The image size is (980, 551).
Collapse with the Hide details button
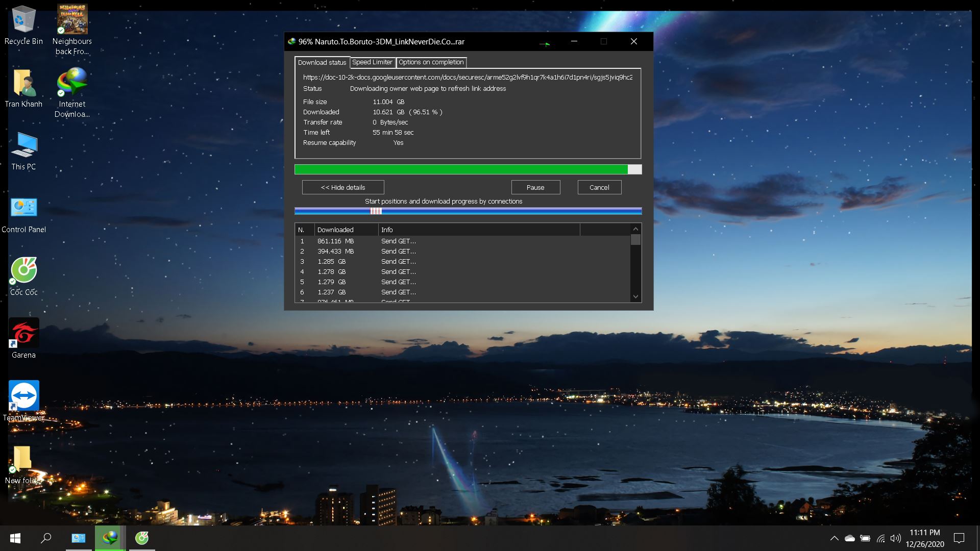[342, 187]
